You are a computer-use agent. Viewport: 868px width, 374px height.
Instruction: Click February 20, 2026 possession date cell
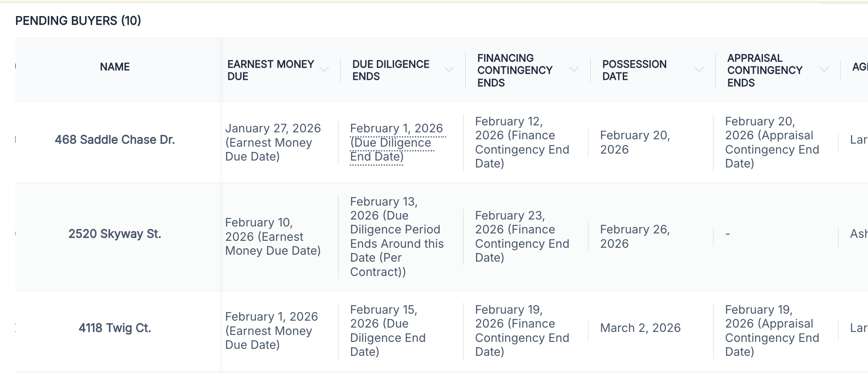[x=635, y=143]
